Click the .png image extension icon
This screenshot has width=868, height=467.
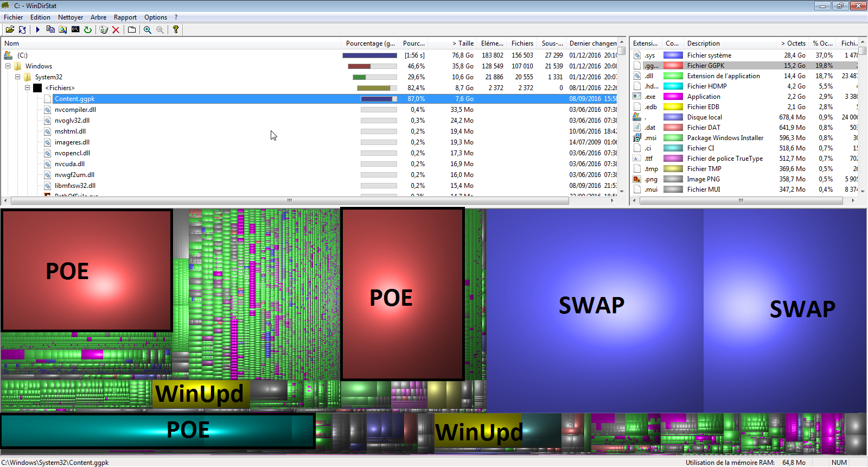(637, 179)
